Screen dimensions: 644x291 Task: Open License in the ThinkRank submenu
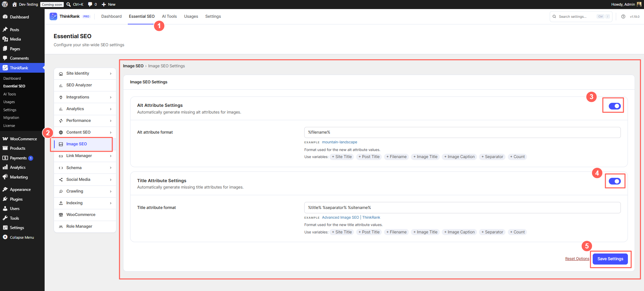pyautogui.click(x=9, y=126)
